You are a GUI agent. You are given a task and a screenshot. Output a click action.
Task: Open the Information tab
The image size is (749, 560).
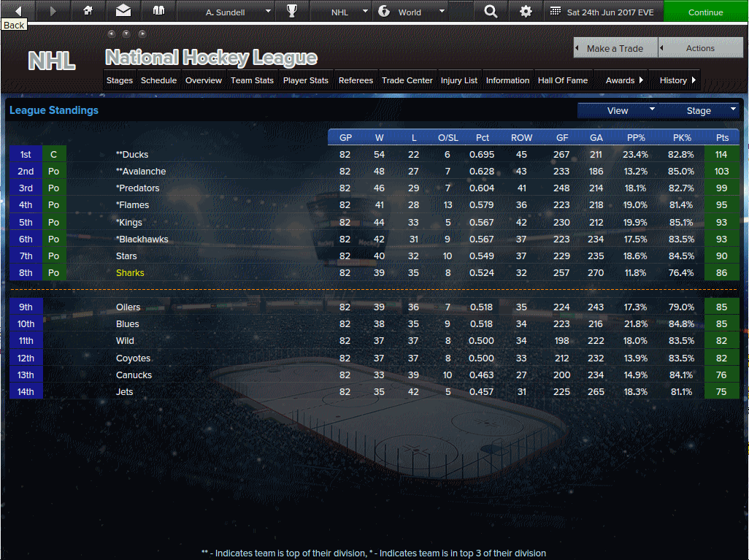[x=508, y=80]
